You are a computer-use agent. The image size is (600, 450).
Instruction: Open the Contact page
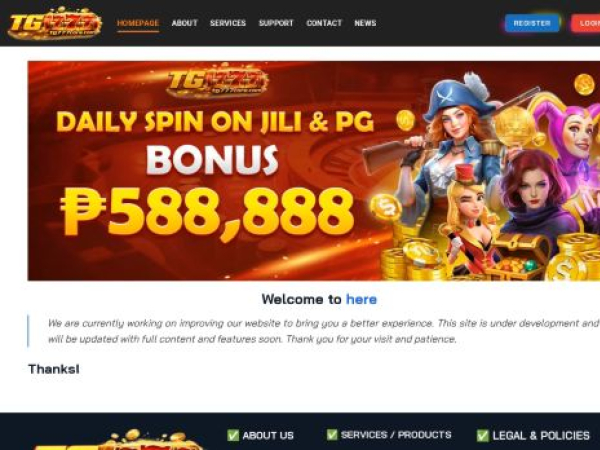click(x=324, y=23)
